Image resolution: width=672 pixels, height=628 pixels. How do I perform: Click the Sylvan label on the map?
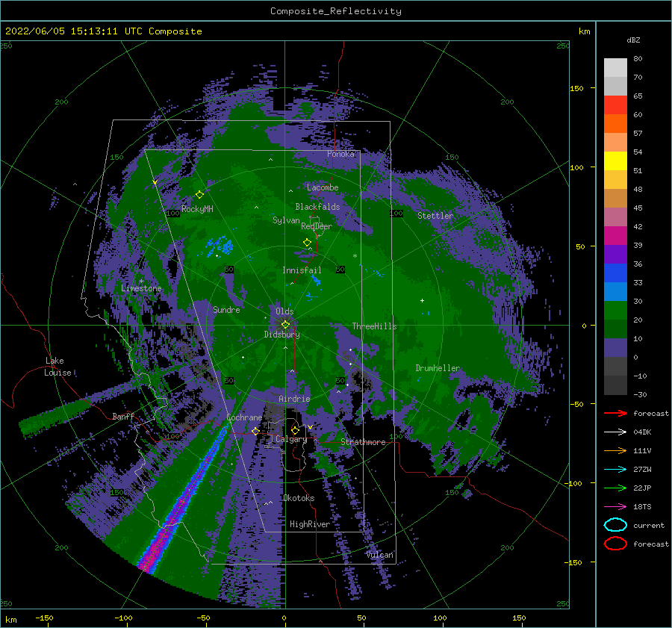click(x=286, y=220)
